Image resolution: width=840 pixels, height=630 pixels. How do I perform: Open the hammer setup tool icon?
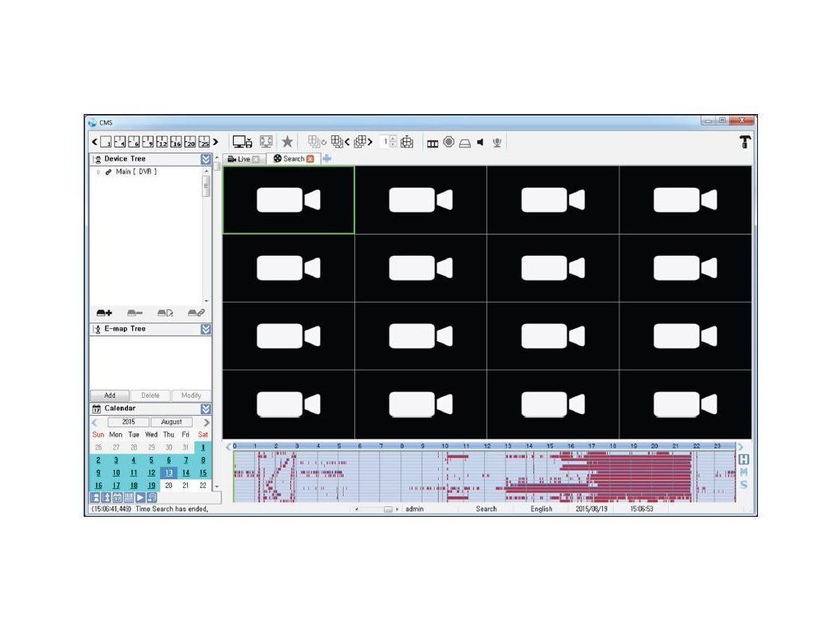click(x=745, y=142)
